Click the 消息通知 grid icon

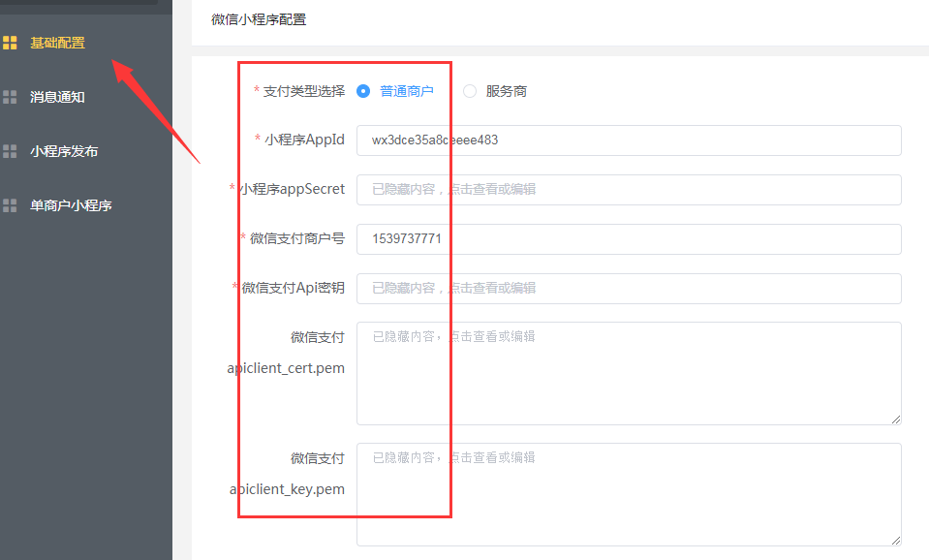pos(10,97)
